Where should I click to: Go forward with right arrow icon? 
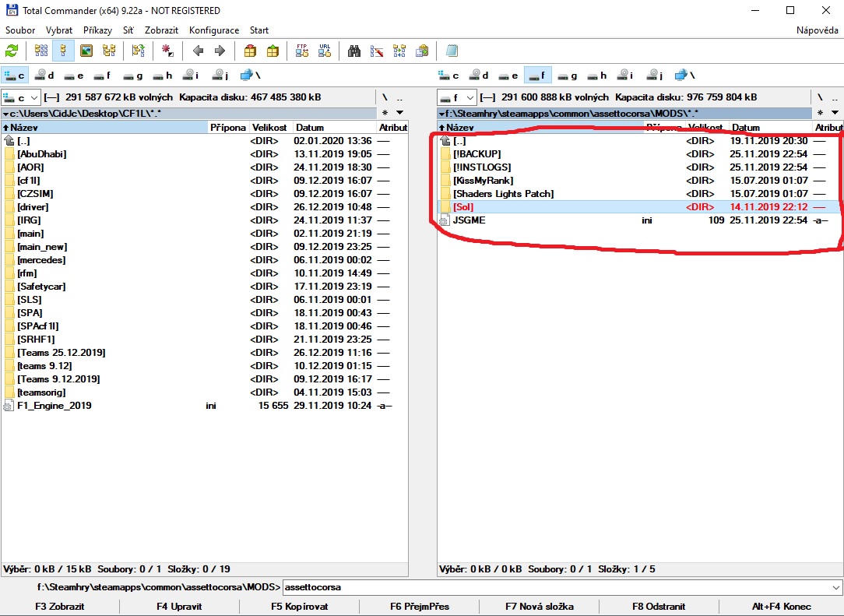coord(220,51)
